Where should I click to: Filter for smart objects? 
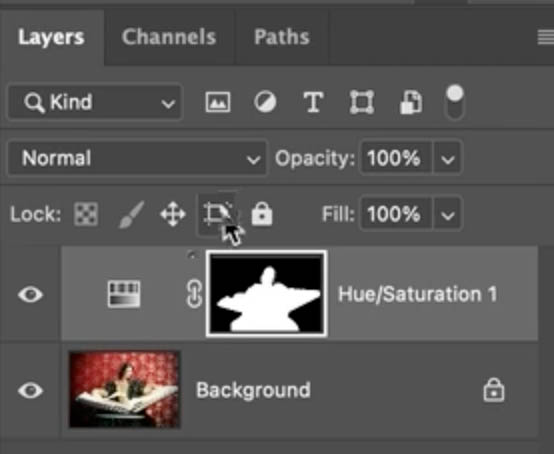coord(411,102)
